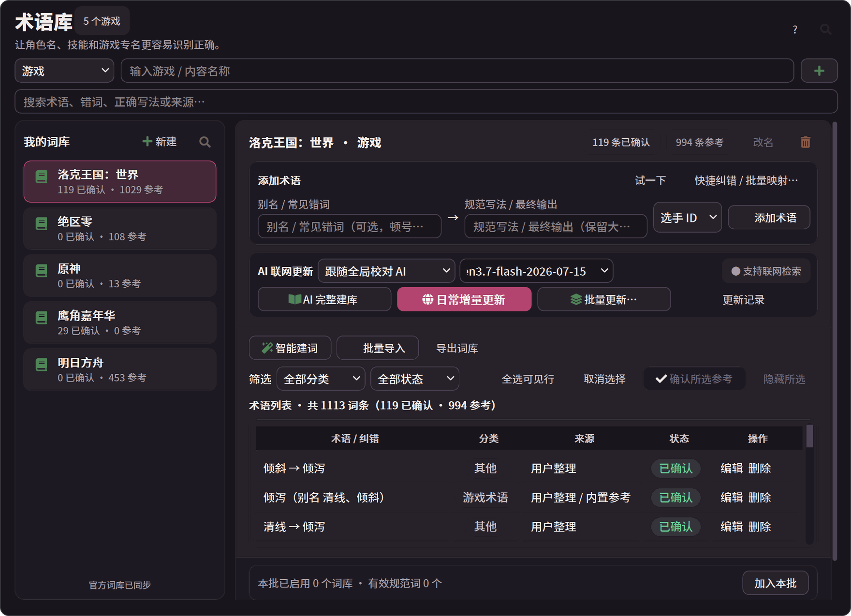Open 批量更新 options
The width and height of the screenshot is (851, 616).
pos(604,299)
